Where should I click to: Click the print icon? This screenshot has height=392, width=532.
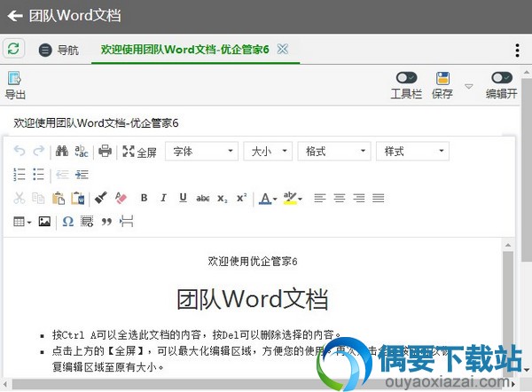coord(105,151)
